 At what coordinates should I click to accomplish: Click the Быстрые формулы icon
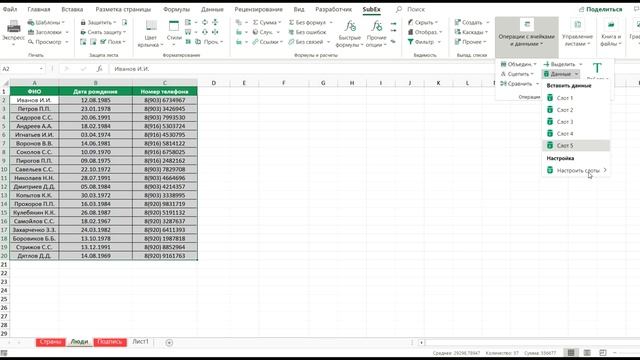[x=350, y=27]
